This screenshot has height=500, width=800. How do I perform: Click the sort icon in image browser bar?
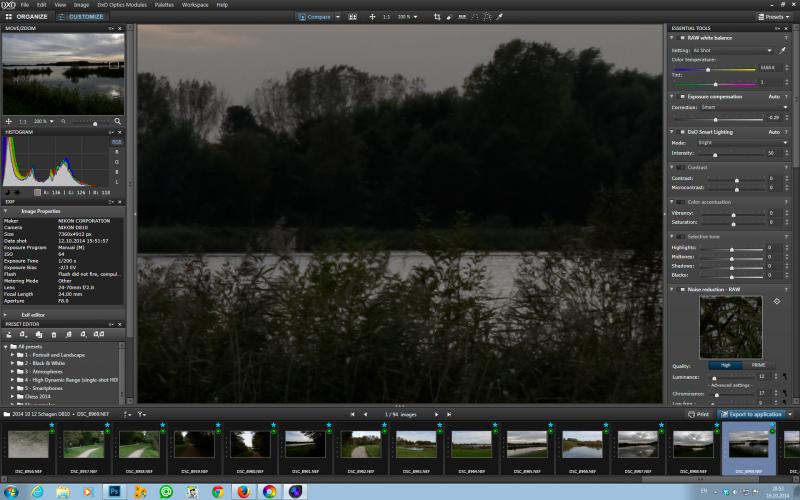(127, 414)
